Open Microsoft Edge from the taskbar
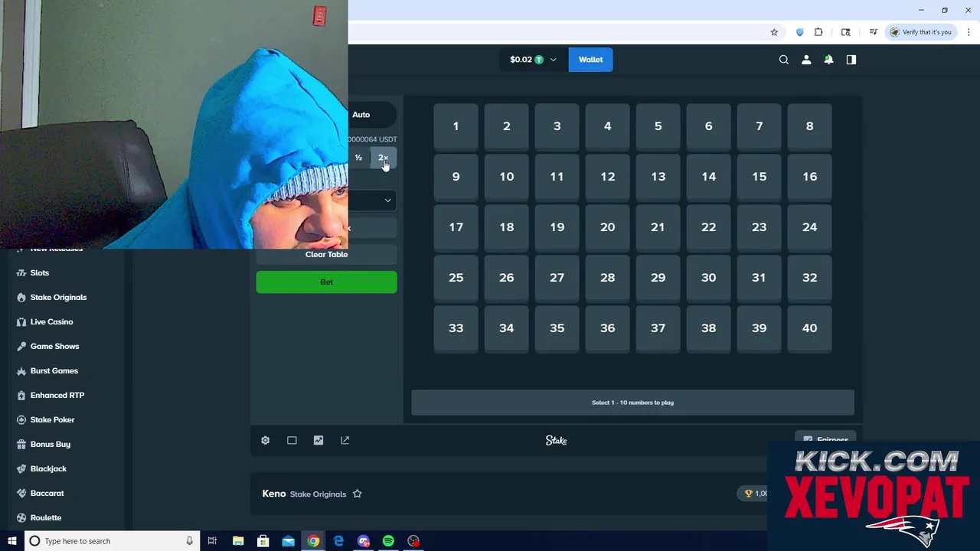Viewport: 980px width, 551px height. [x=338, y=541]
